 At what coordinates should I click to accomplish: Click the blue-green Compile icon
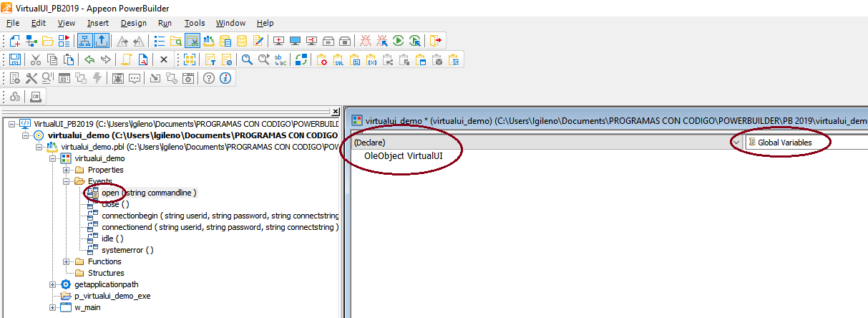(x=301, y=59)
